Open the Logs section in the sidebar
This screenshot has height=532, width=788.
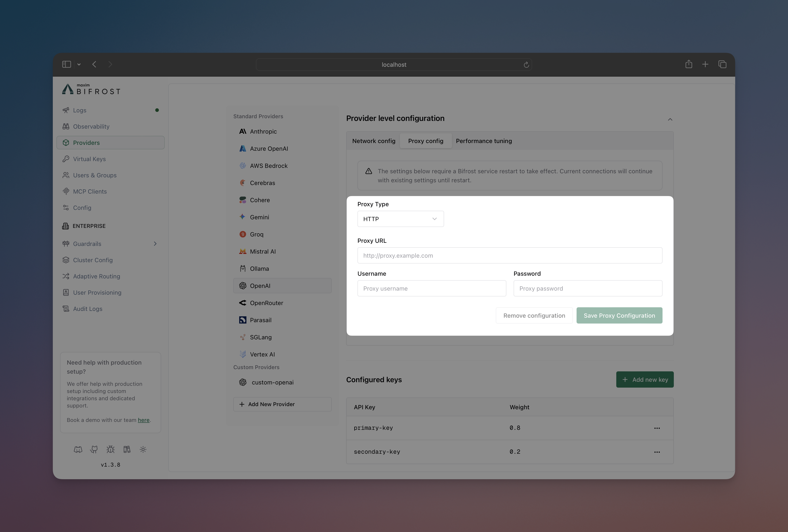(x=80, y=110)
